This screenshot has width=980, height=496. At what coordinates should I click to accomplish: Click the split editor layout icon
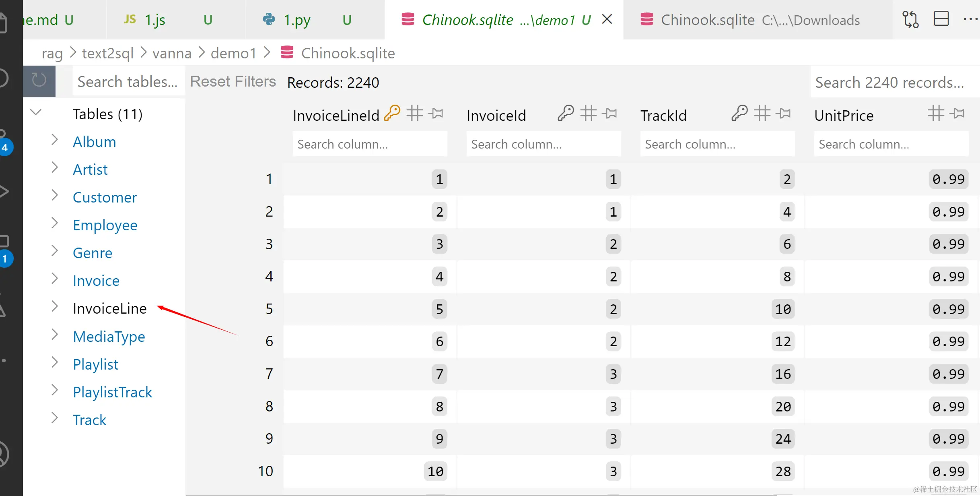[x=941, y=19]
